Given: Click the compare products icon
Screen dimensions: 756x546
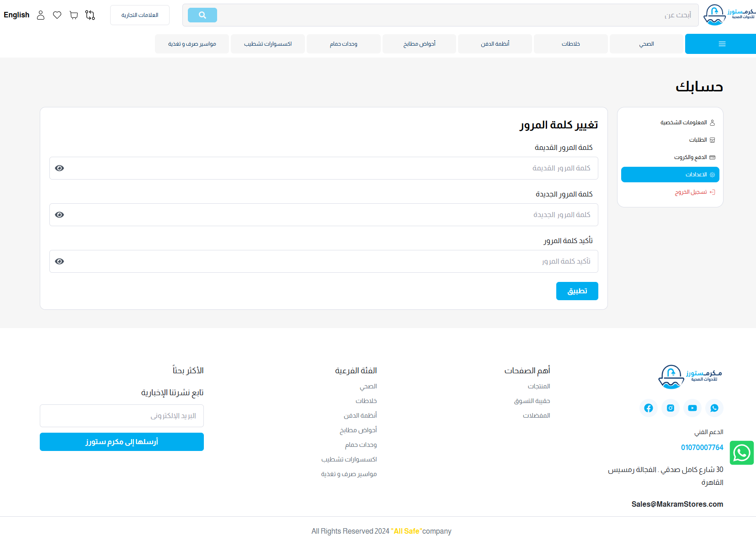Looking at the screenshot, I should click(90, 15).
